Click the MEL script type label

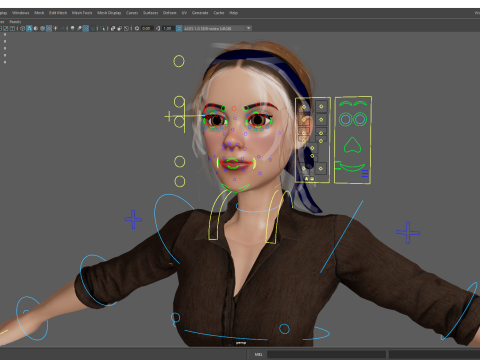coord(258,354)
